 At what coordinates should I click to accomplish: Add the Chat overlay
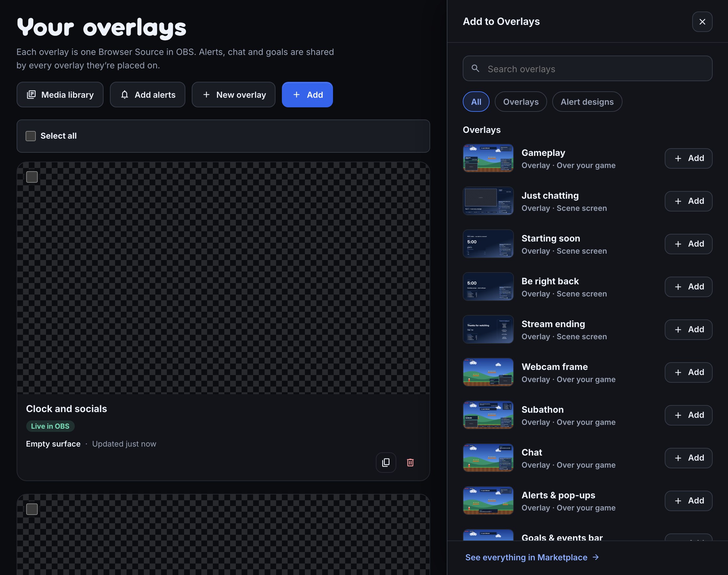(688, 457)
